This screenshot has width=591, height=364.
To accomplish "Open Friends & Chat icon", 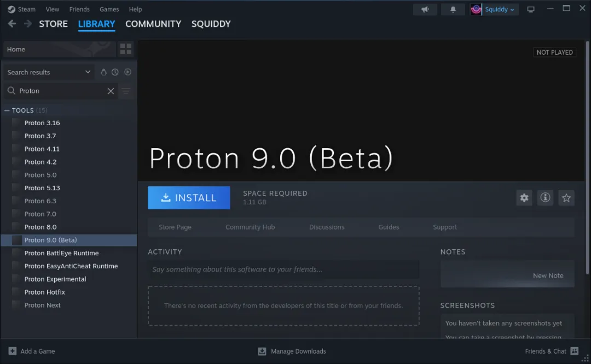I will [x=575, y=351].
